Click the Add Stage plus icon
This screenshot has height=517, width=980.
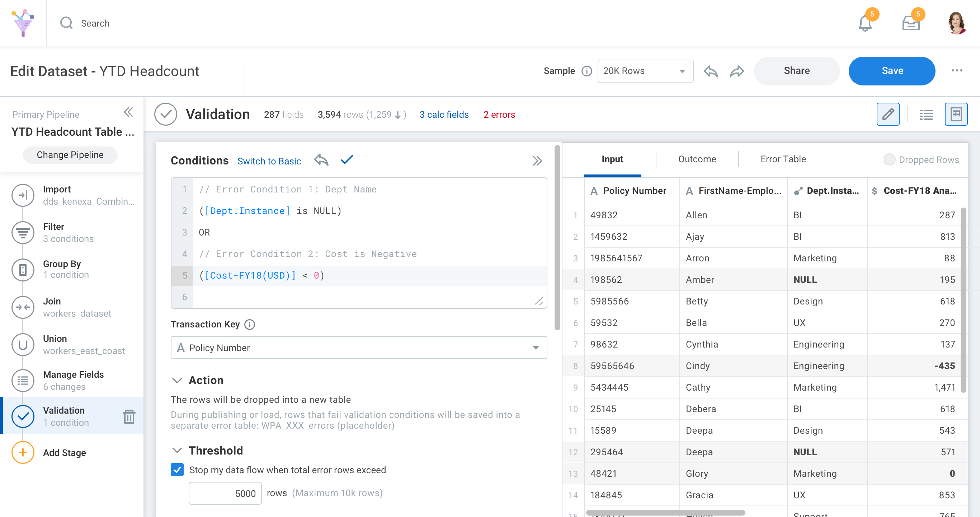23,452
